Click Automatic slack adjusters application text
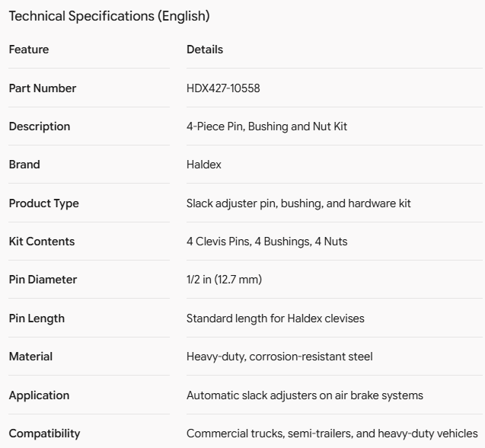This screenshot has width=485, height=448. click(x=305, y=395)
